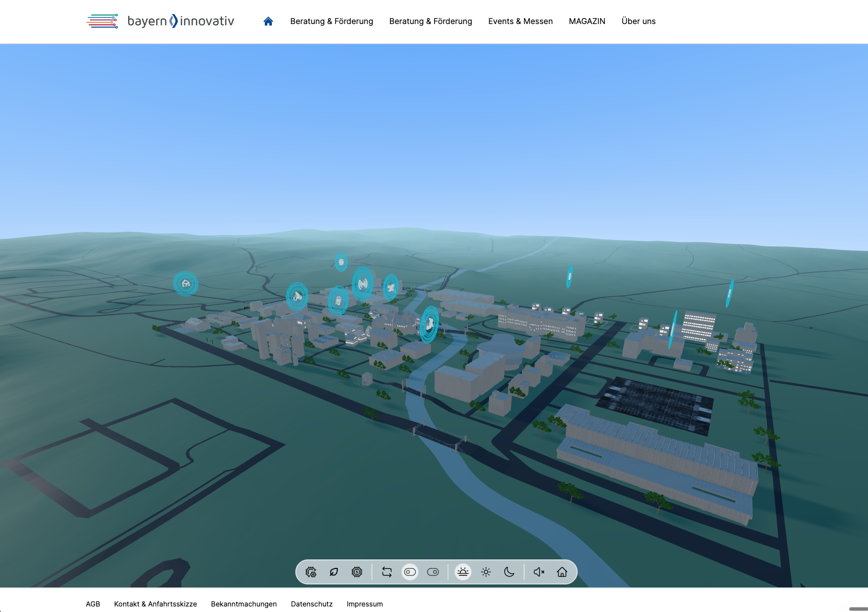Open the AGB footer link

coord(93,604)
